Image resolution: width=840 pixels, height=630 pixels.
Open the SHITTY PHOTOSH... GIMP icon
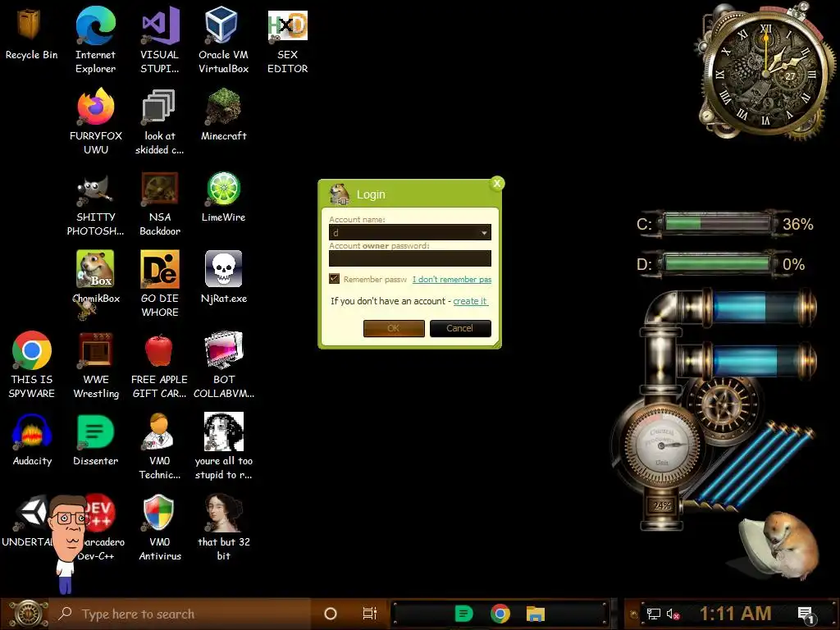[95, 203]
